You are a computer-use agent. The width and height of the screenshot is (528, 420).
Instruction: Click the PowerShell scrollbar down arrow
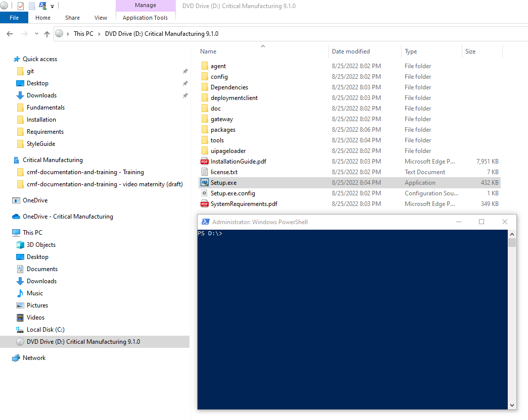512,405
